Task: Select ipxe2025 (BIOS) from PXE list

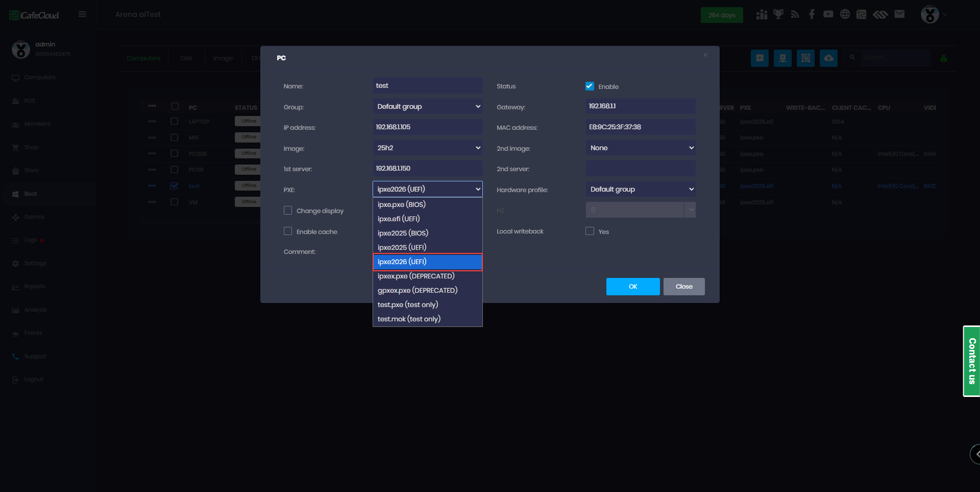Action: (x=403, y=233)
